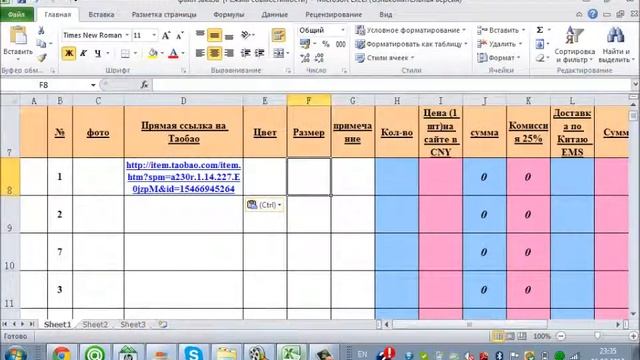The width and height of the screenshot is (640, 360).
Task: Expand Форматировать как таблицу dropdown
Action: pyautogui.click(x=466, y=44)
